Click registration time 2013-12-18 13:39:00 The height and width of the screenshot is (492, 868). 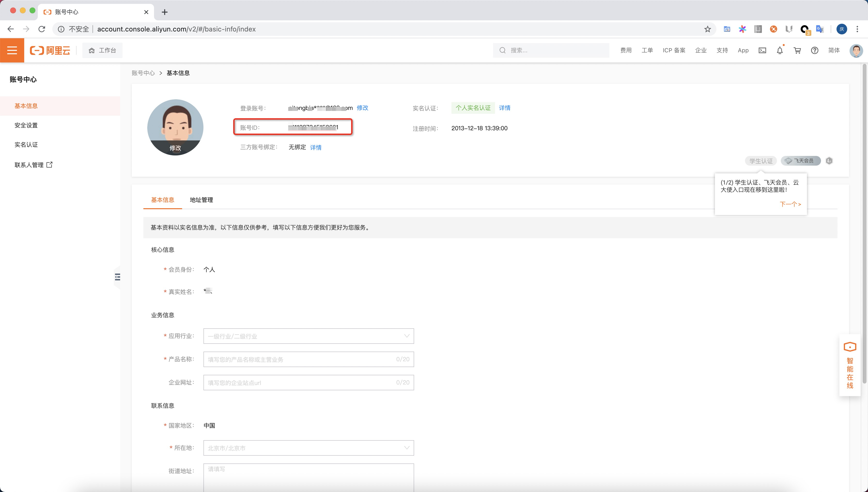click(479, 128)
